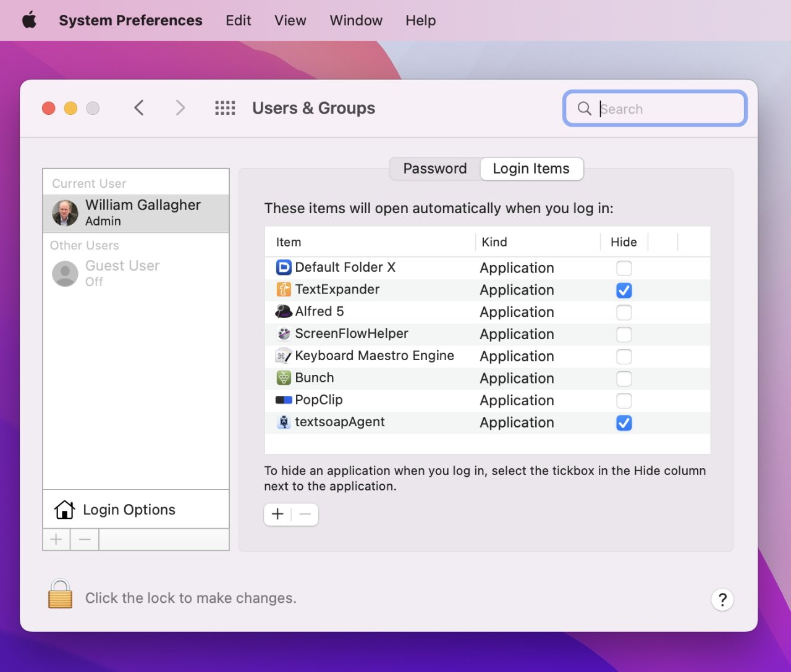Select the textsoapAgent item name
Screen dimensions: 791x672
click(340, 422)
